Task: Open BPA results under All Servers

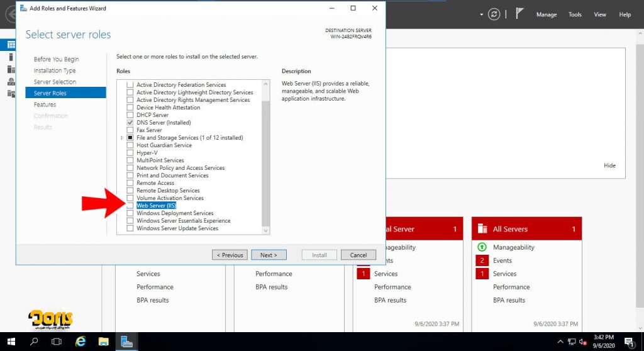Action: pos(509,300)
